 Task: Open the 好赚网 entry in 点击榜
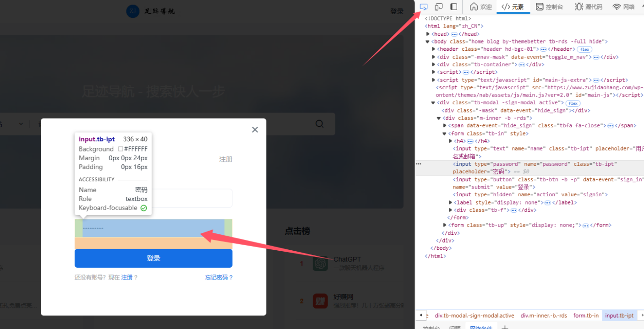(x=344, y=297)
